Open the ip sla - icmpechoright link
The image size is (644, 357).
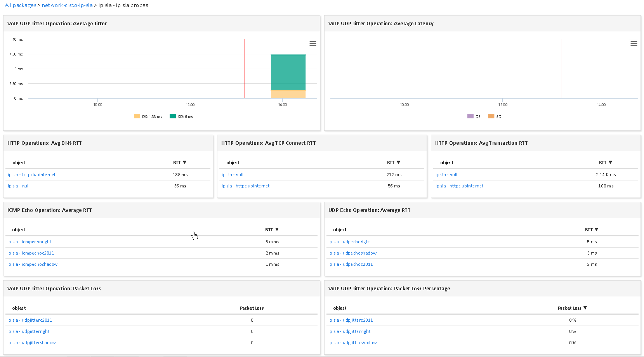[30, 242]
